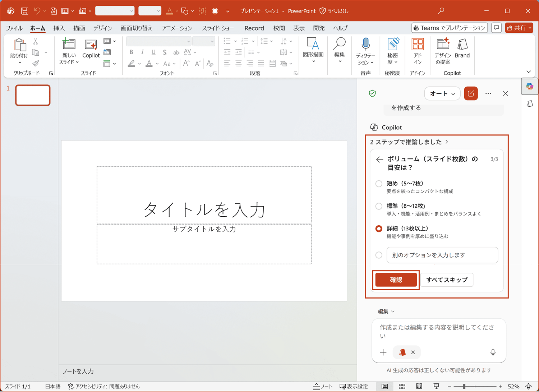Click すべてスキップ button
539x392 pixels.
tap(447, 280)
